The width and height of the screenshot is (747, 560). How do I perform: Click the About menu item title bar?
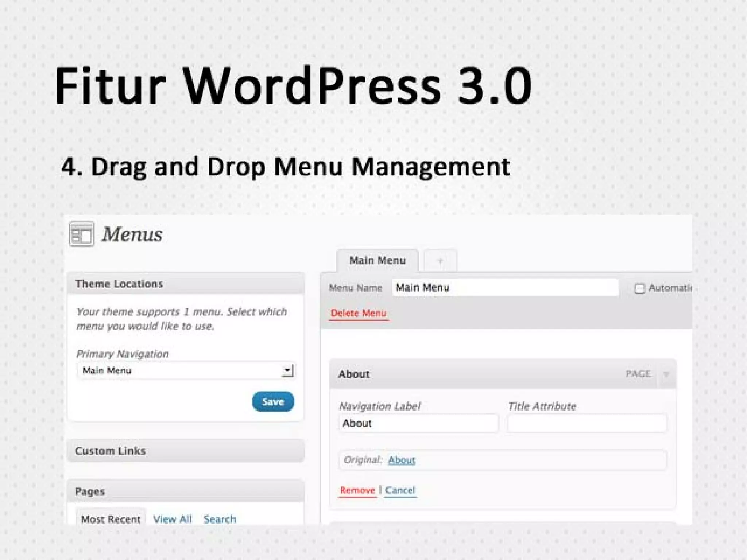[x=503, y=374]
